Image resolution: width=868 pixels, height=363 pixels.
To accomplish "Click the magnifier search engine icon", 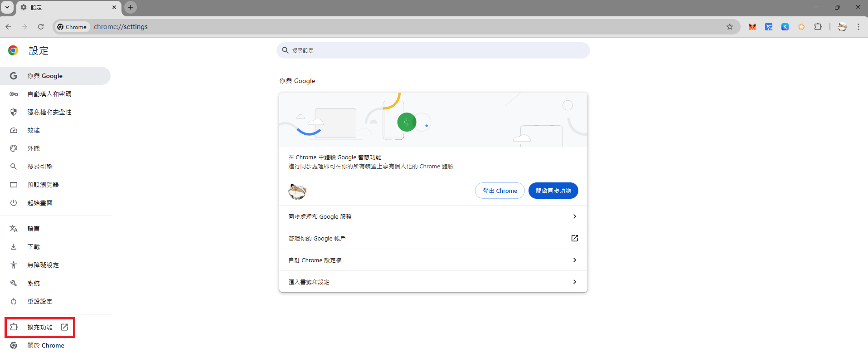I will (x=14, y=167).
